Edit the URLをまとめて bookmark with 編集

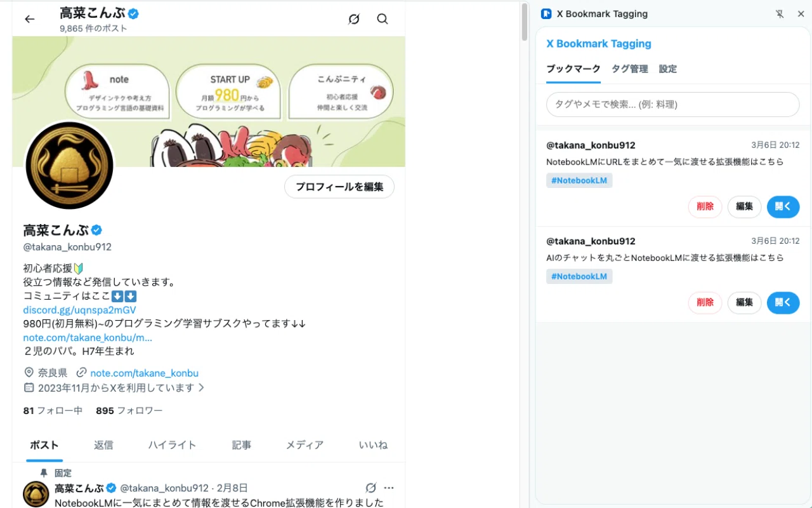pos(744,206)
